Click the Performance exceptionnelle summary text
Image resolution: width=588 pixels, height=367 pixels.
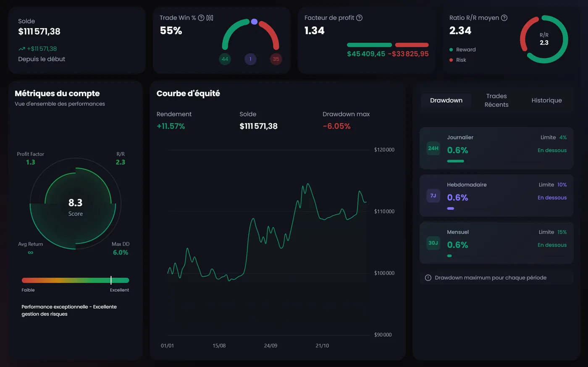tap(69, 310)
